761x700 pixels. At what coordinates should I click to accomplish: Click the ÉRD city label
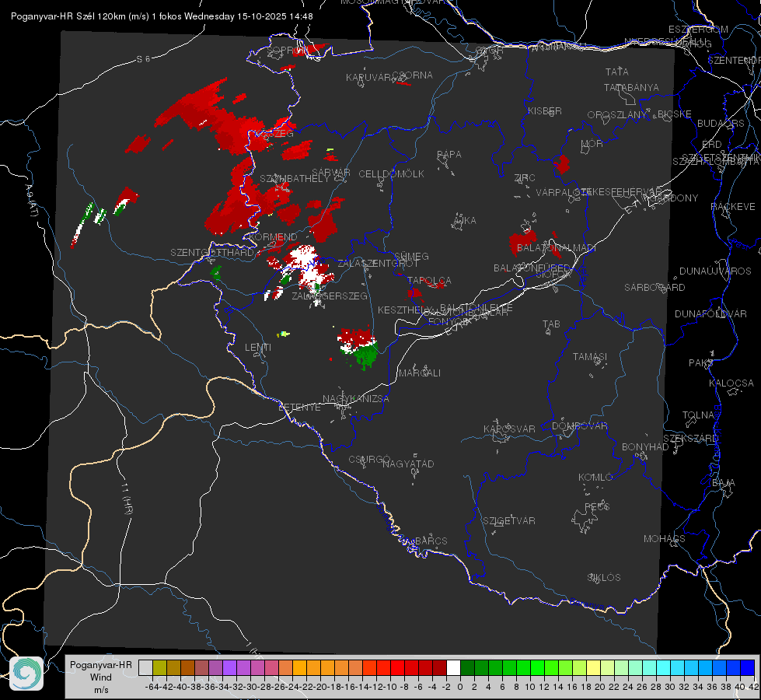(x=712, y=145)
